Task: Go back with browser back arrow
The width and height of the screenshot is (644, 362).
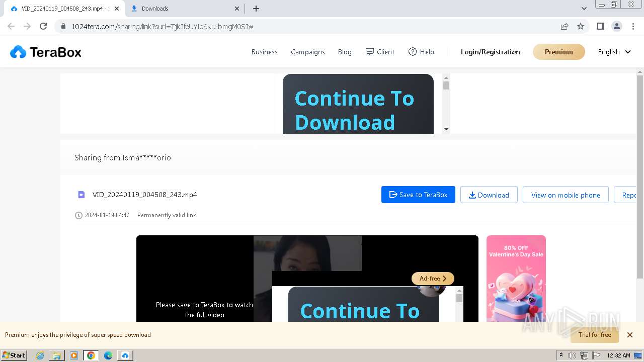Action: (x=11, y=26)
